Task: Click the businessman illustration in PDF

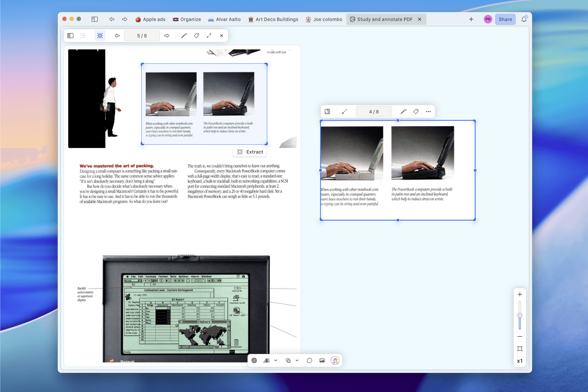Action: (111, 107)
